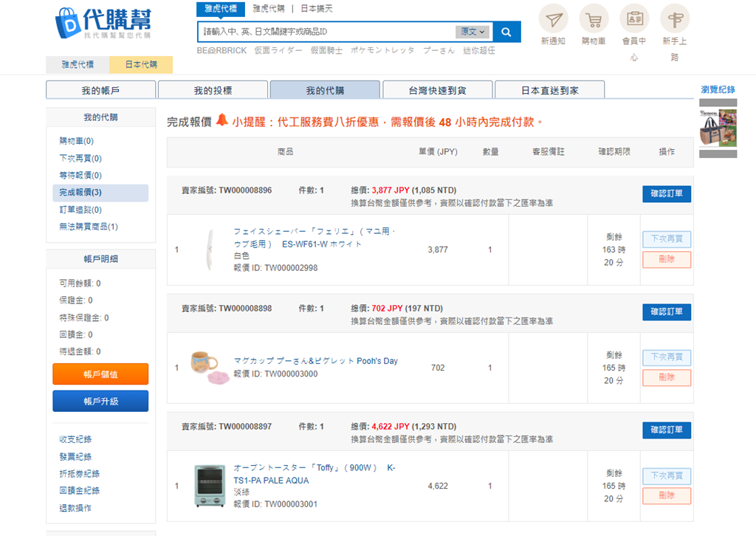Click the blue 帳戶升級 button
Screen dimensions: 756x536
100,401
